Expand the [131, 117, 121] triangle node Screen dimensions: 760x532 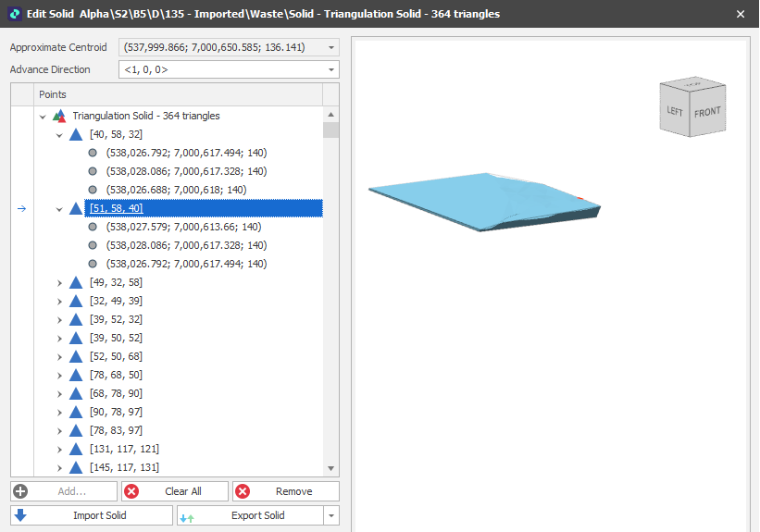pyautogui.click(x=59, y=450)
